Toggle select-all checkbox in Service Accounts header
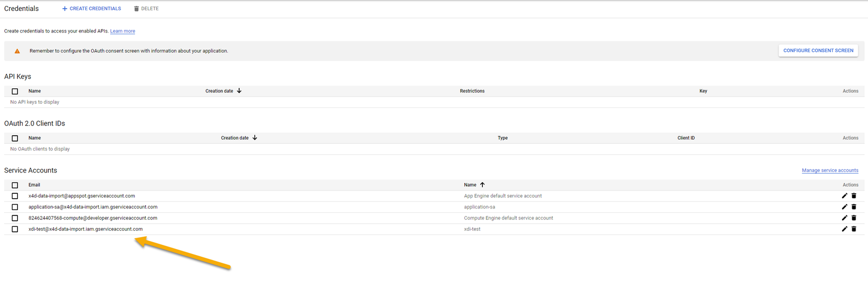This screenshot has height=292, width=868. [x=15, y=185]
